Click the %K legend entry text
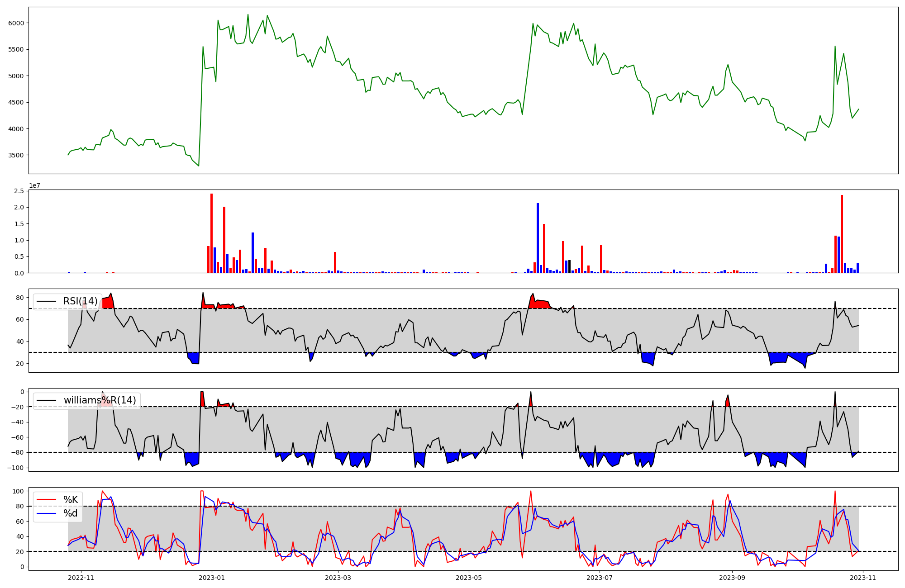Image resolution: width=905 pixels, height=588 pixels. tap(71, 500)
